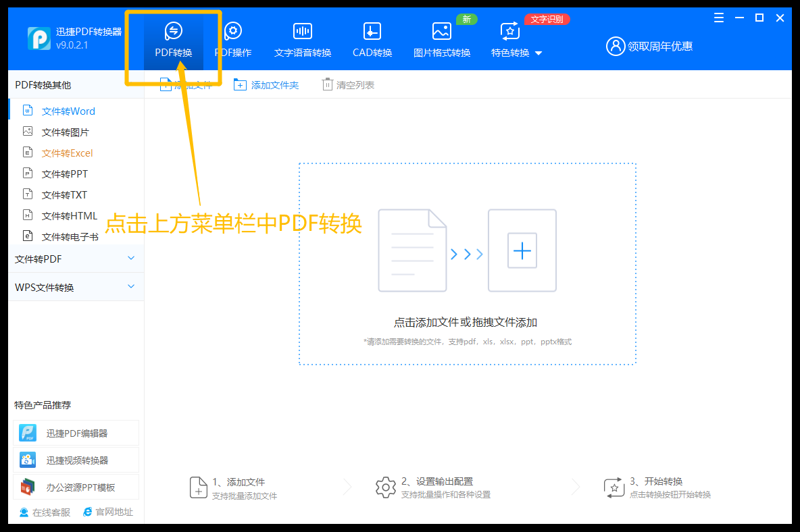Screen dimensions: 800x532
Task: Click the Word file icon
Action: tap(28, 110)
